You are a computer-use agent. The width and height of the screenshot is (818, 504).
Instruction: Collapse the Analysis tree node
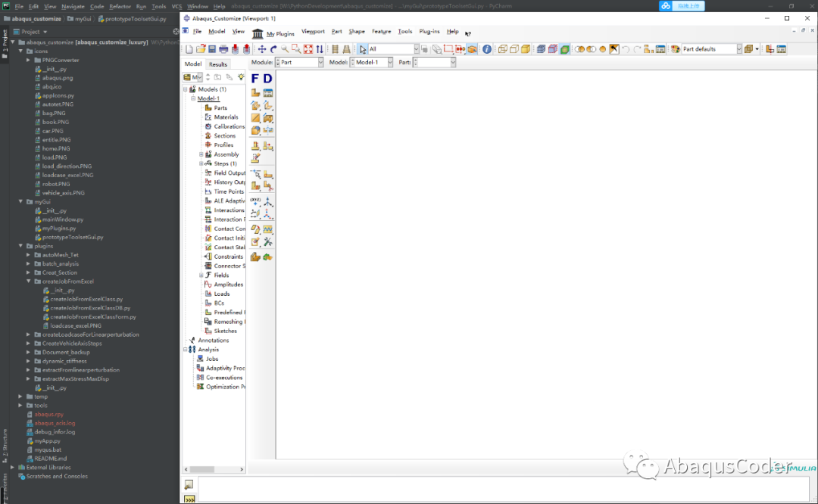186,350
